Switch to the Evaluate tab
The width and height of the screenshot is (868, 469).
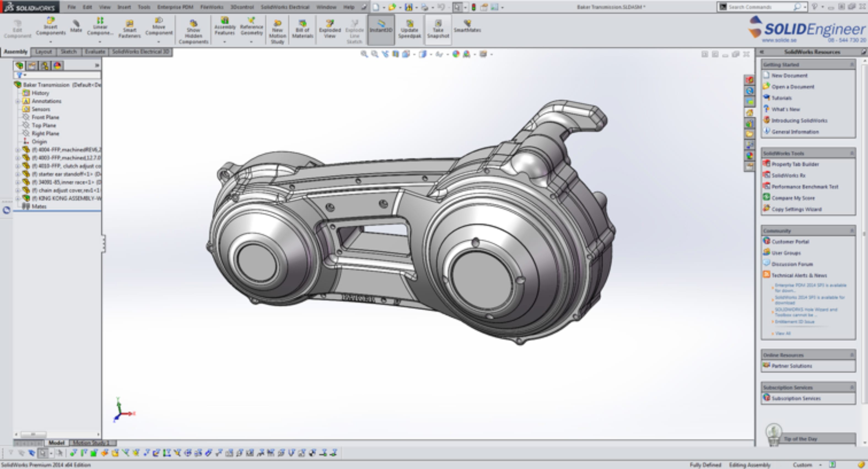tap(95, 52)
